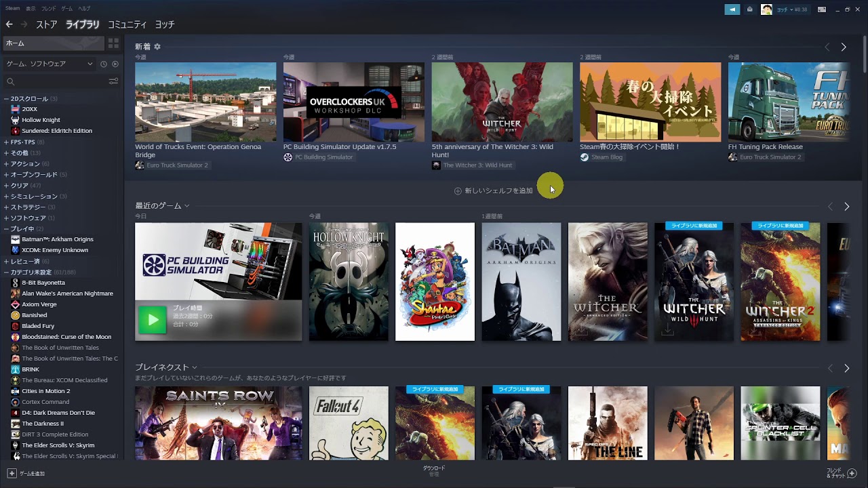This screenshot has height=488, width=868.
Task: Open the ヘルプ menu
Action: click(84, 9)
